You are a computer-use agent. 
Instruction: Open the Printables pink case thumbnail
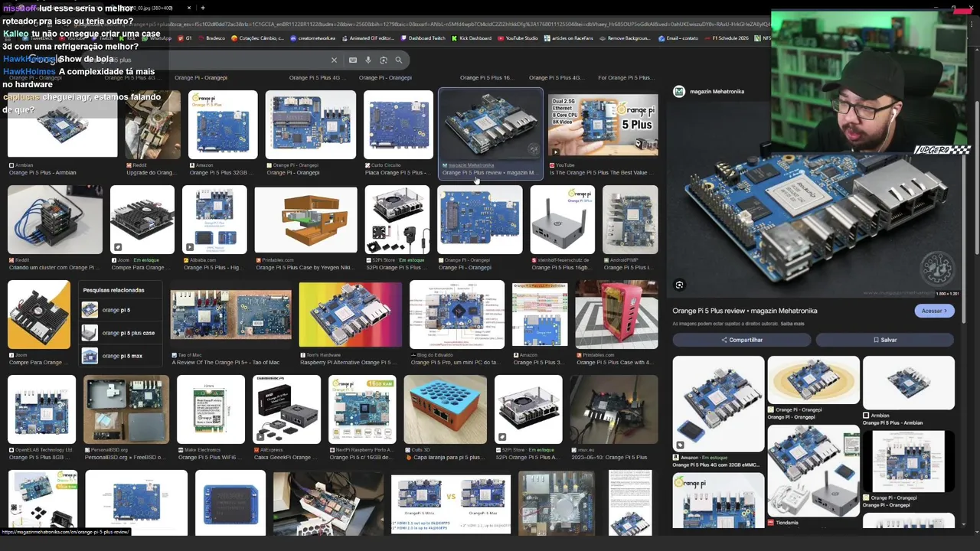[x=616, y=315]
